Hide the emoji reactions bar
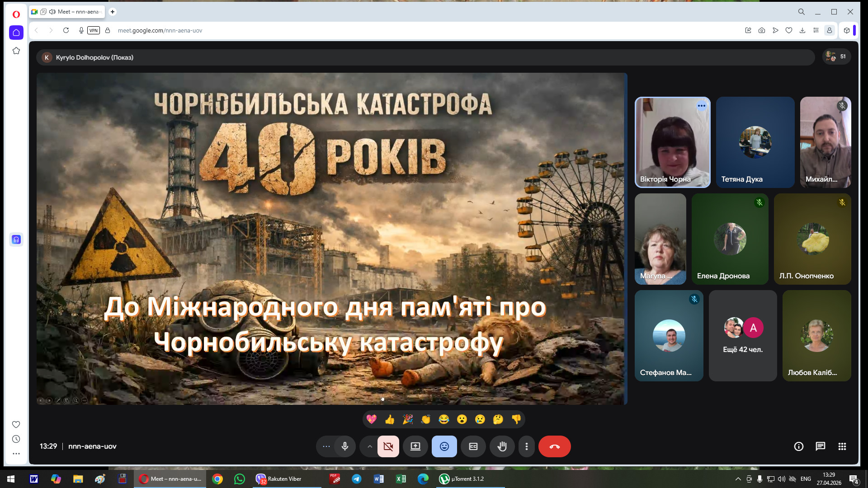868x488 pixels. click(x=444, y=446)
